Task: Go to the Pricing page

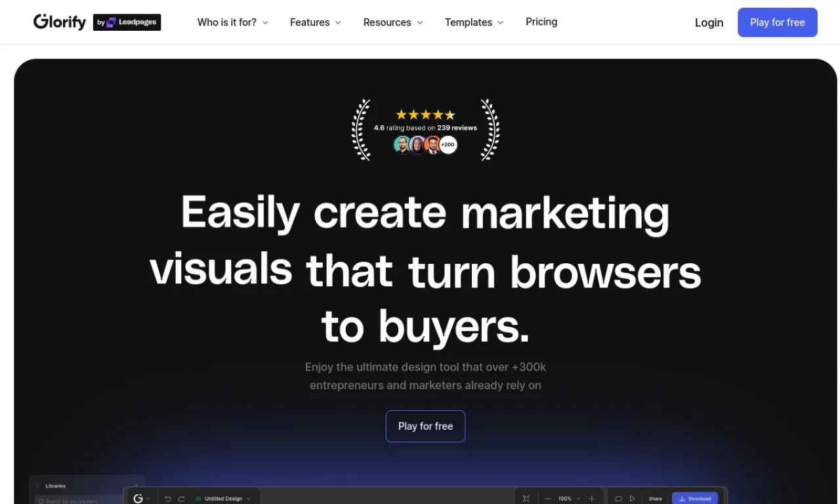Action: pyautogui.click(x=541, y=22)
